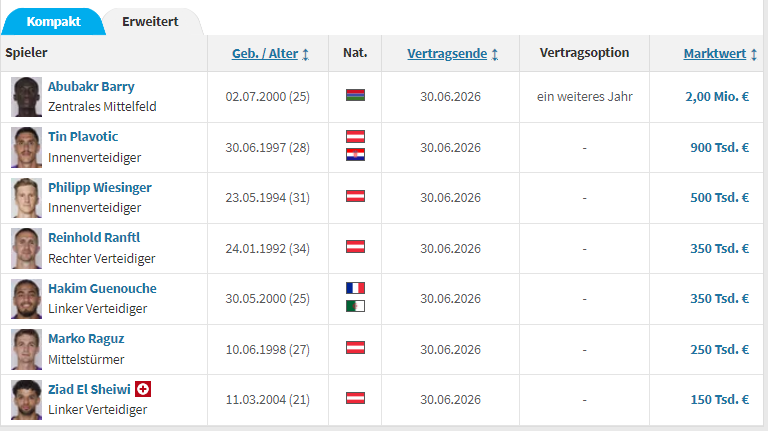Click the Croatian flag for Tin Plavotic
This screenshot has width=768, height=431.
pos(355,155)
